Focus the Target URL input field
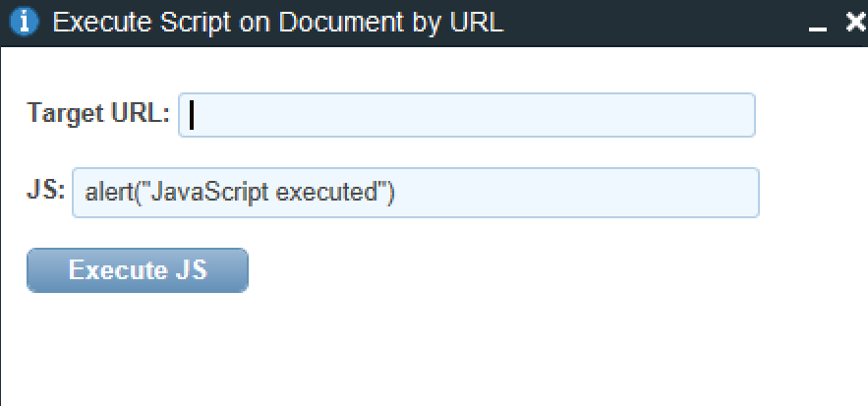 coord(467,115)
